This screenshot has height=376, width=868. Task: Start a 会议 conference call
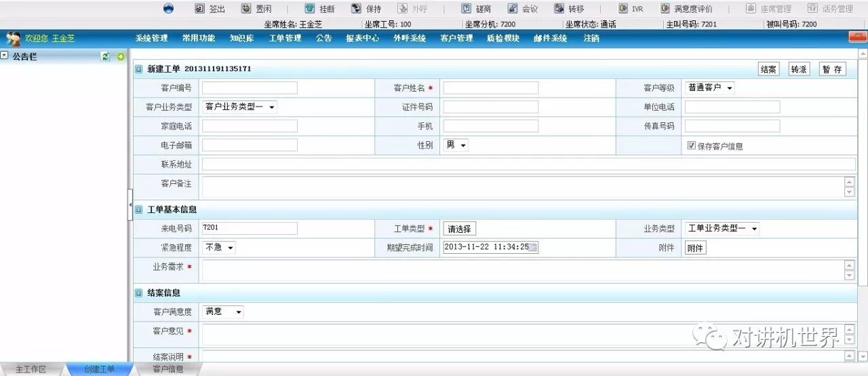513,9
